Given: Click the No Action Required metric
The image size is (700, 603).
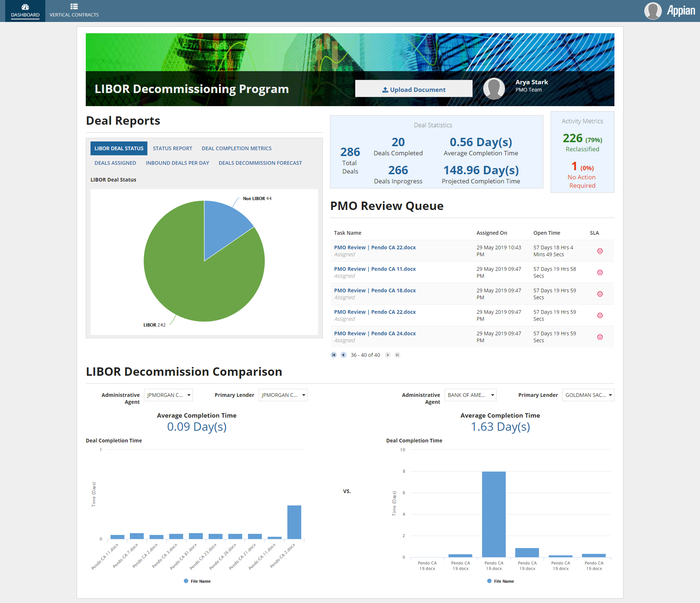Looking at the screenshot, I should [x=582, y=175].
